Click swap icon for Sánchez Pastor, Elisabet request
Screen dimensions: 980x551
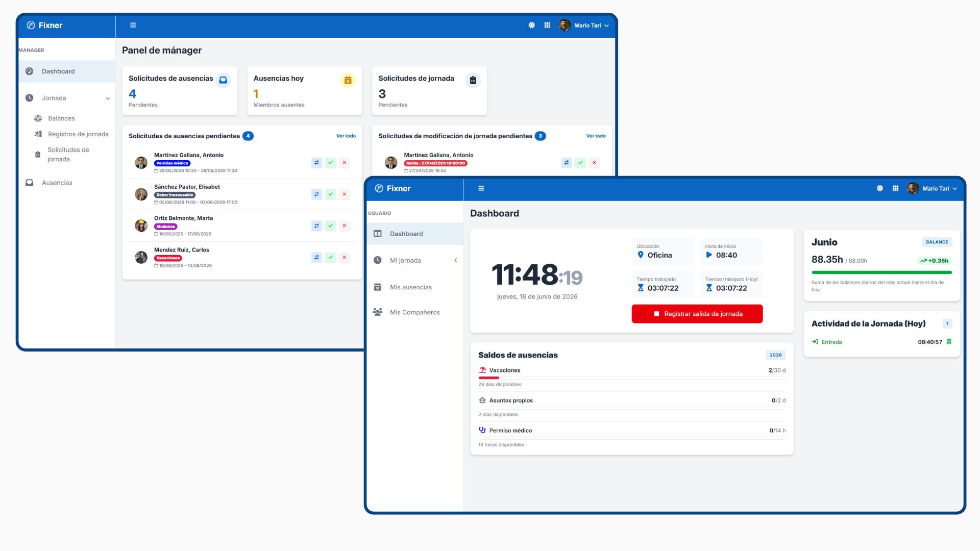[316, 194]
